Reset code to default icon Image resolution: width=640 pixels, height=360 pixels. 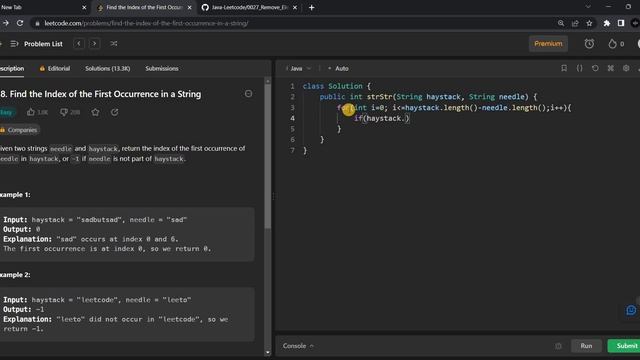tap(595, 68)
